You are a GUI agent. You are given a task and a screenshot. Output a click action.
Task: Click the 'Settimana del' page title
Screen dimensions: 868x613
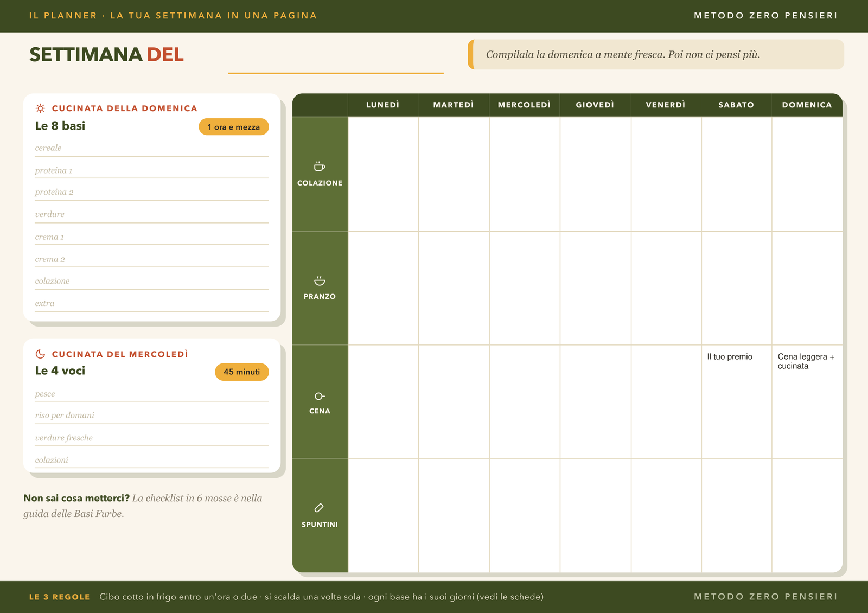click(x=106, y=55)
